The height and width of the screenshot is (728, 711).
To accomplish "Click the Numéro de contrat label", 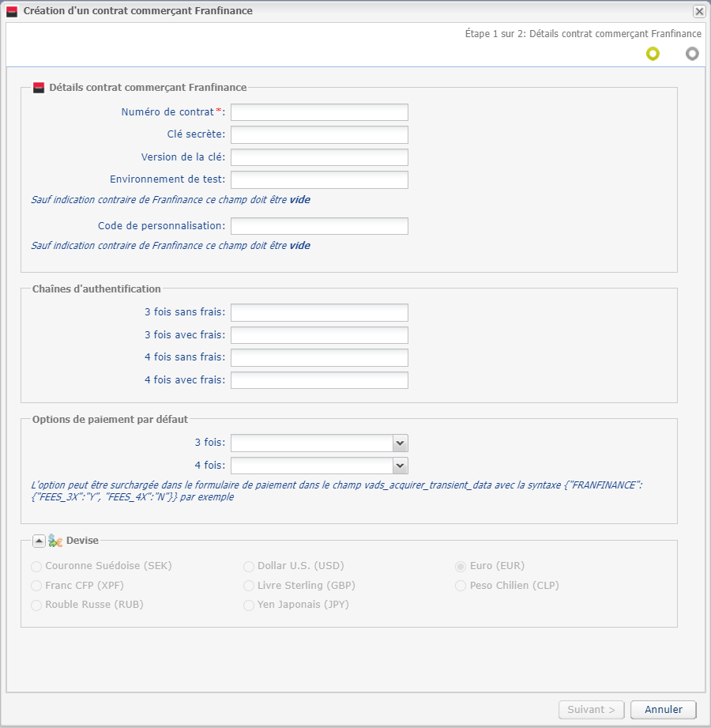I will pos(173,112).
